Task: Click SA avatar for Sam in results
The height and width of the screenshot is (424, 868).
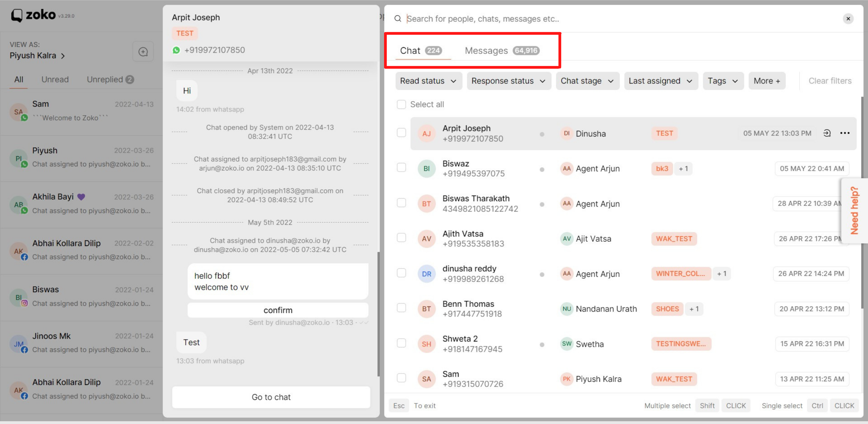Action: coord(427,379)
